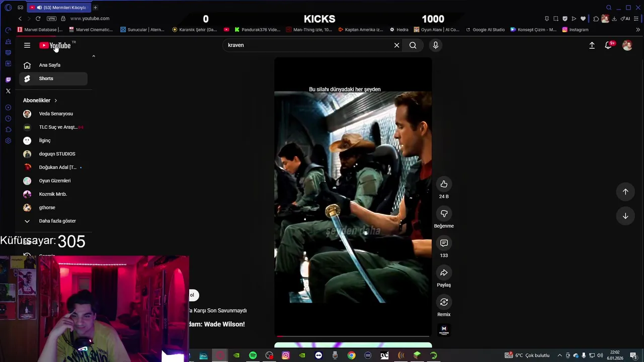Show more bookmarks chevron

(x=638, y=30)
